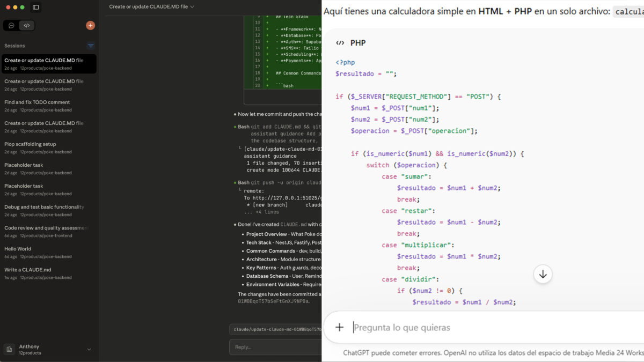
Task: Click the 'Now let me commit and push' message
Action: [280, 114]
